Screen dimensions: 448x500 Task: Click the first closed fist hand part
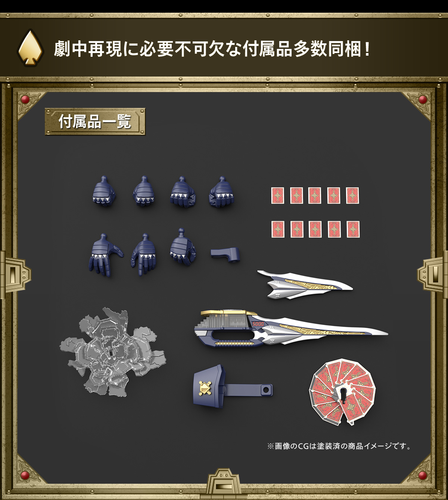point(104,192)
